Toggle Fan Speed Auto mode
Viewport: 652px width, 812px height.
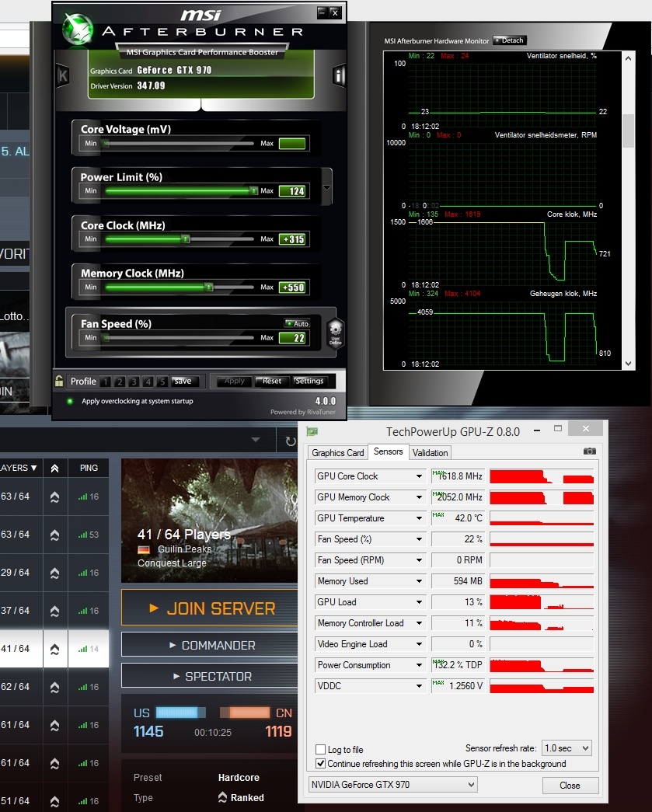297,324
